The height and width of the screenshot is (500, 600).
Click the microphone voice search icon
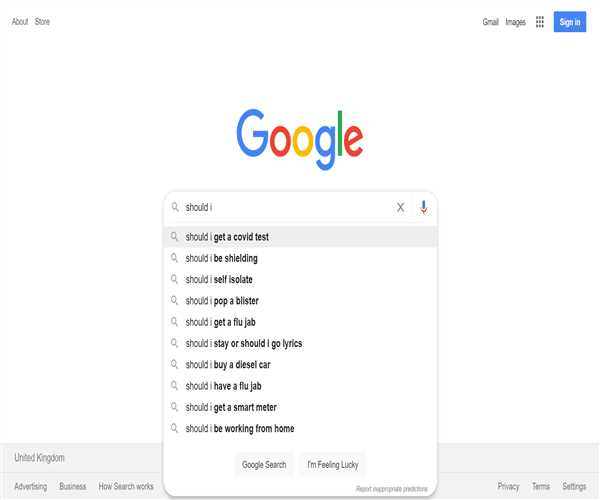point(423,207)
